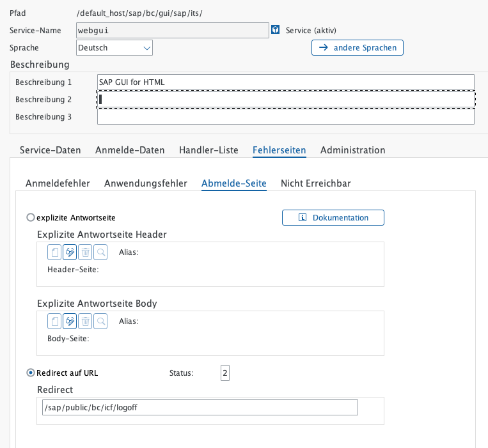Switch to Nicht Erreichbar sub-tab
This screenshot has height=448, width=488.
point(315,183)
